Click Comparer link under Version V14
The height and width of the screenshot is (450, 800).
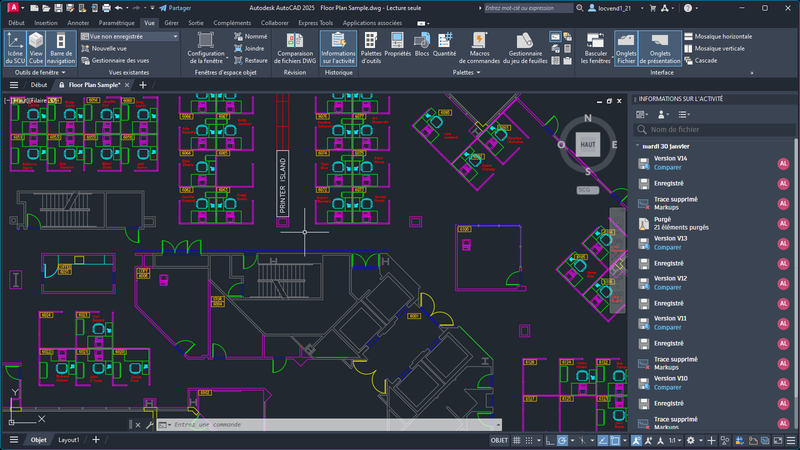click(667, 167)
